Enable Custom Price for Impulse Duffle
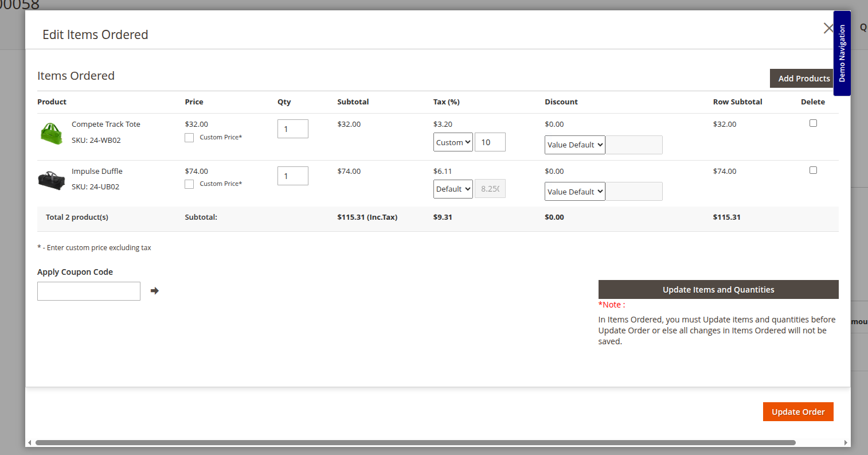This screenshot has width=868, height=455. (x=189, y=184)
